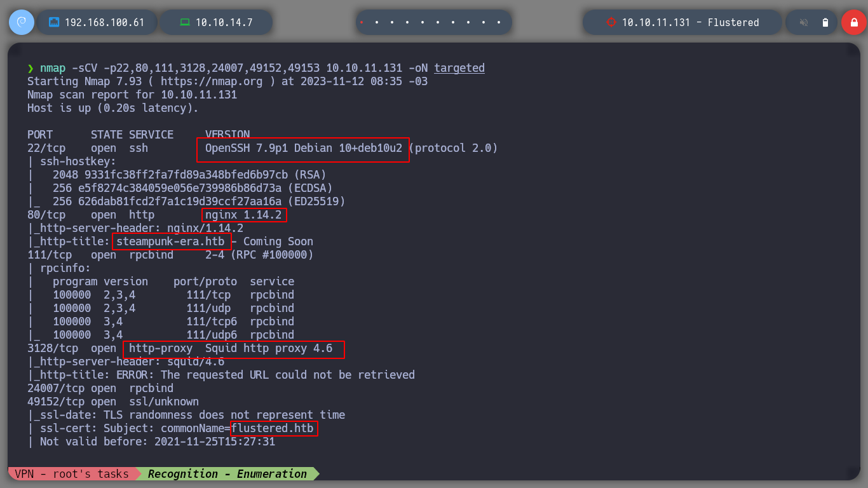
Task: Toggle the muted speaker icon
Action: (804, 22)
